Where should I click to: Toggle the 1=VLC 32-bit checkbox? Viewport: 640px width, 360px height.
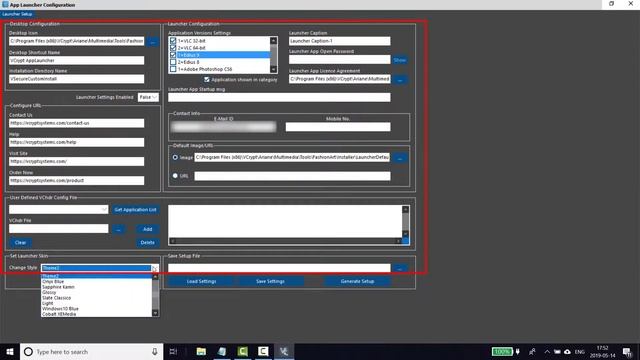click(x=173, y=41)
